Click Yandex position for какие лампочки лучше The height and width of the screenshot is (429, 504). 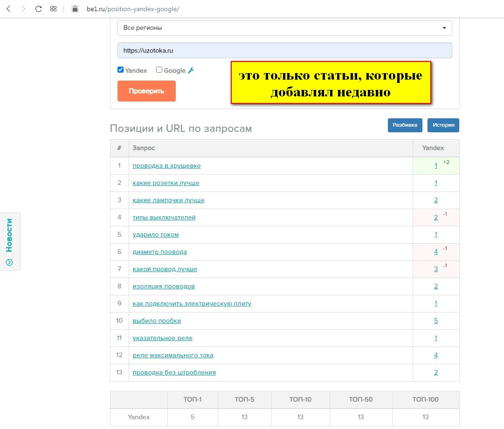pyautogui.click(x=436, y=200)
